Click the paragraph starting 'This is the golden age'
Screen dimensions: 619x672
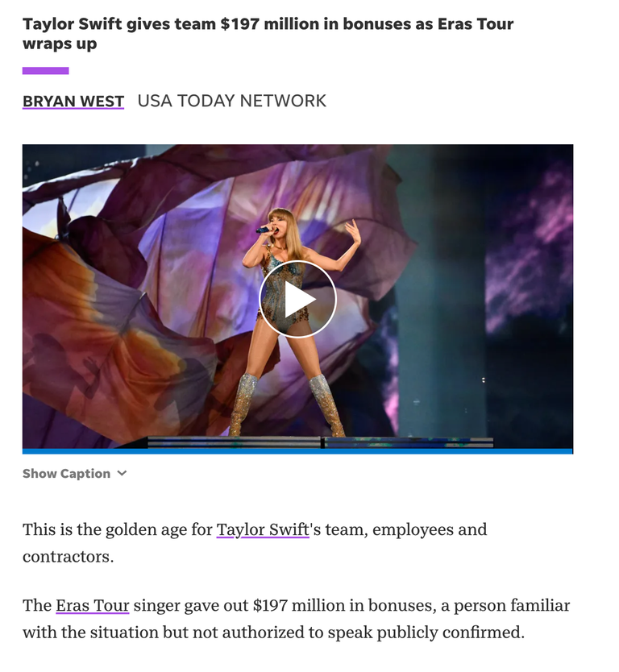pyautogui.click(x=255, y=543)
